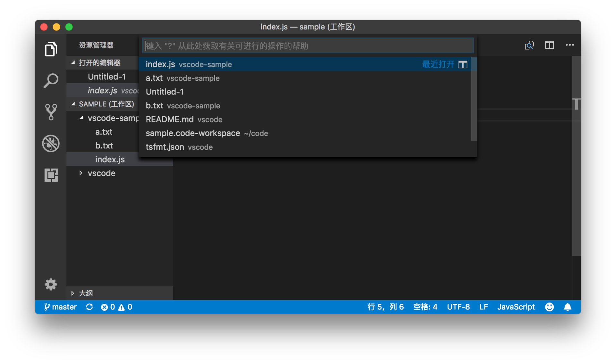
Task: Open the Extensions view icon
Action: [51, 175]
